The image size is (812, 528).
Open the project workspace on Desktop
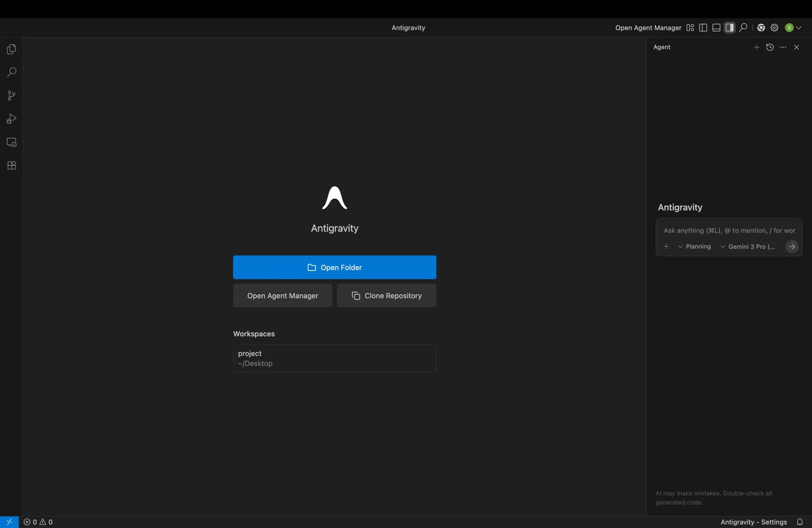pos(334,358)
